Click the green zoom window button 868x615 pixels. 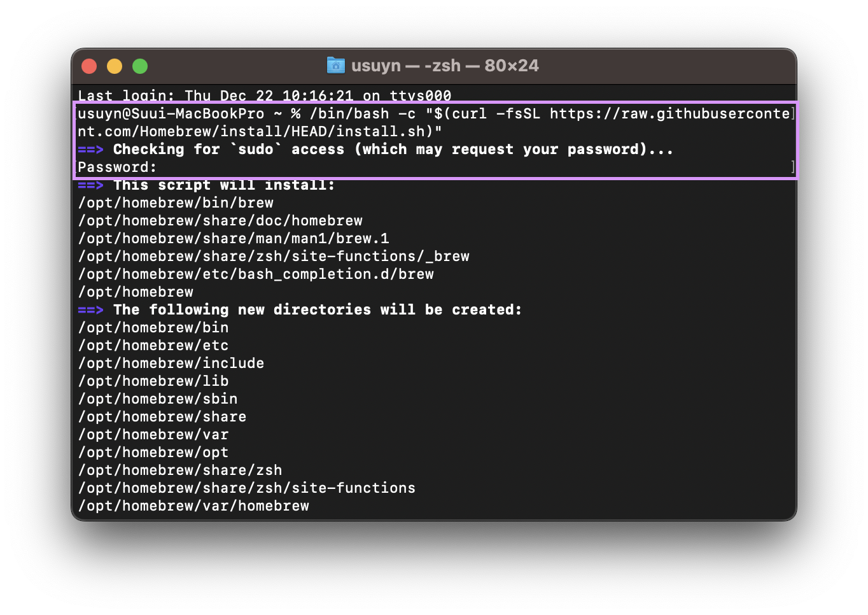pyautogui.click(x=140, y=66)
